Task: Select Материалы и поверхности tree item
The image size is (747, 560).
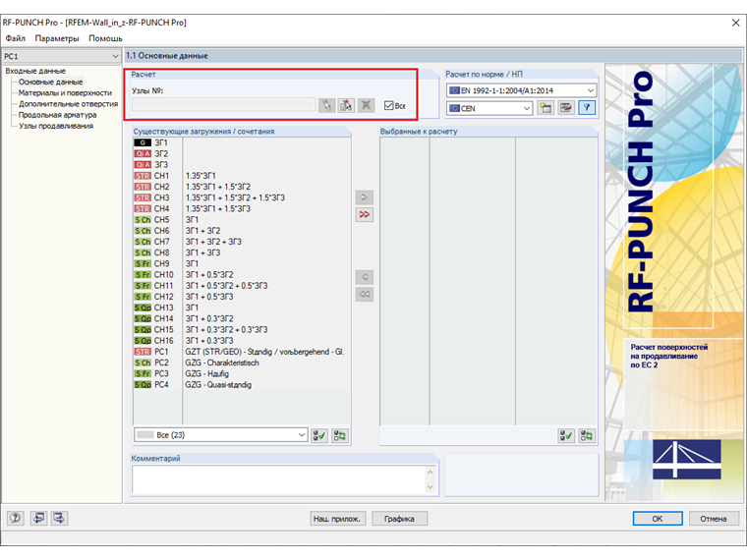Action: (65, 93)
